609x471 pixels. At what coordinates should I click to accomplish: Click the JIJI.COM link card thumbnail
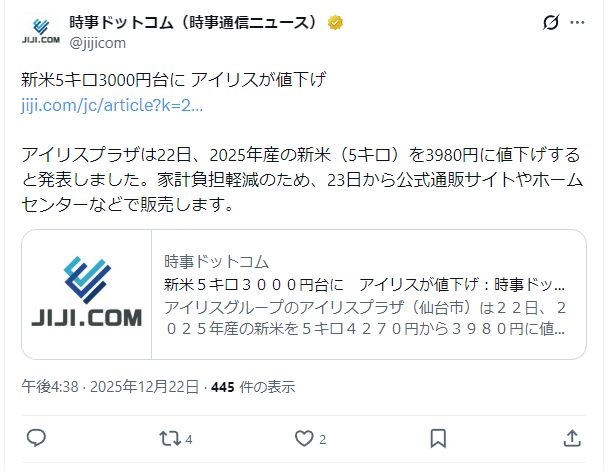pos(87,294)
